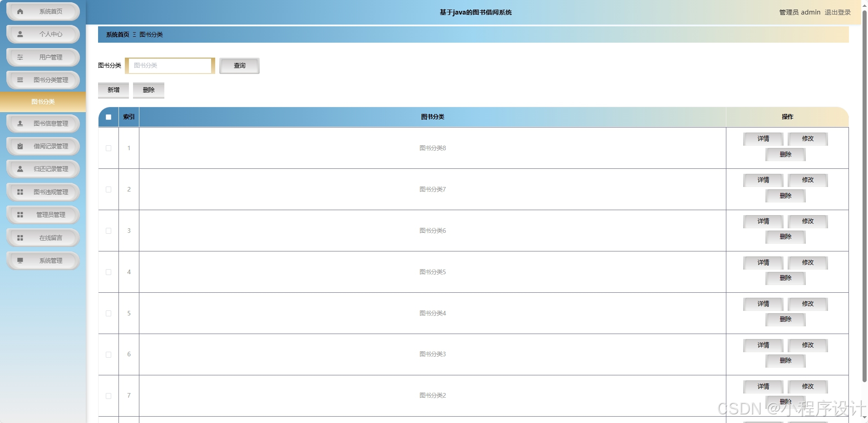This screenshot has width=868, height=423.
Task: Click the user icon beside 图书信息管理
Action: pyautogui.click(x=20, y=123)
